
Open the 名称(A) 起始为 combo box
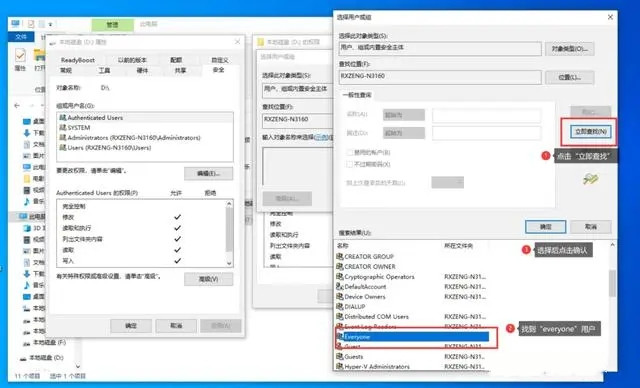coord(404,115)
